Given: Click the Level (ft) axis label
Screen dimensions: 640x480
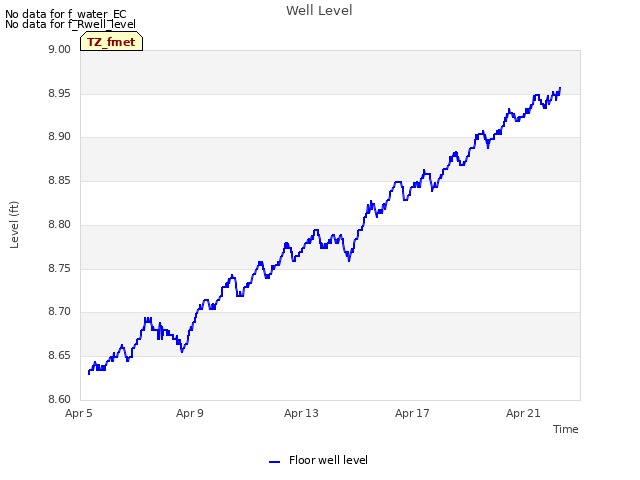Looking at the screenshot, I should 14,224.
